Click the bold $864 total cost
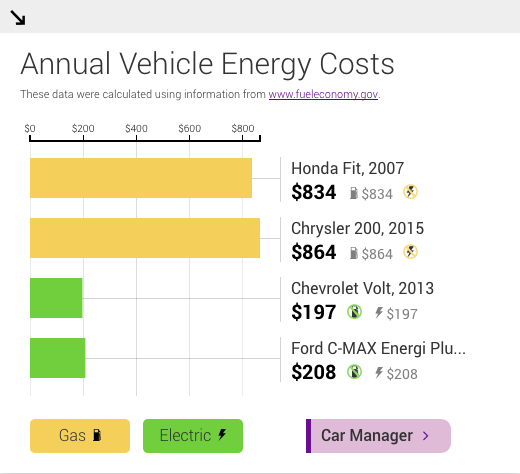Viewport: 520px width, 474px height. pos(314,252)
